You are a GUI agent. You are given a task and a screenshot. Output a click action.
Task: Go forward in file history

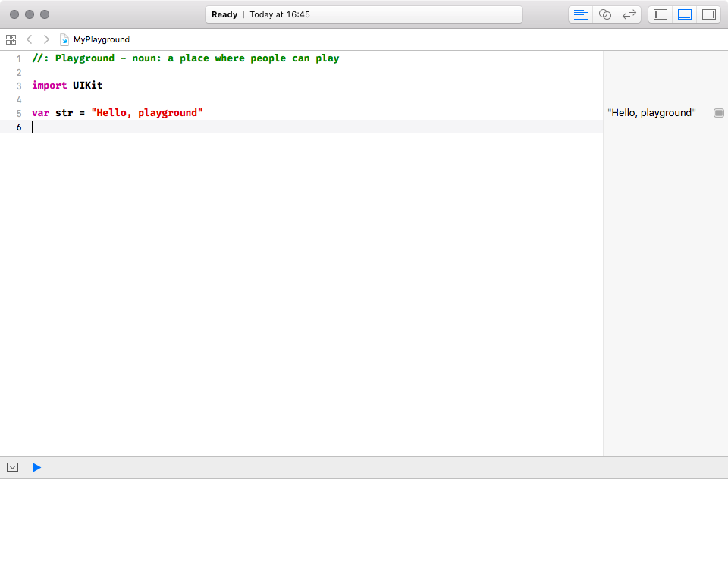[46, 39]
